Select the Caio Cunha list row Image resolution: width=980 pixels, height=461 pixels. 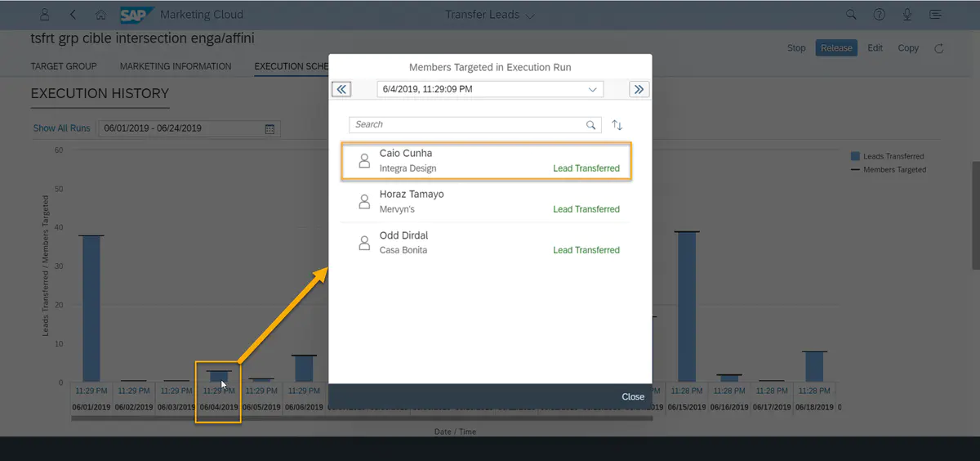[485, 161]
